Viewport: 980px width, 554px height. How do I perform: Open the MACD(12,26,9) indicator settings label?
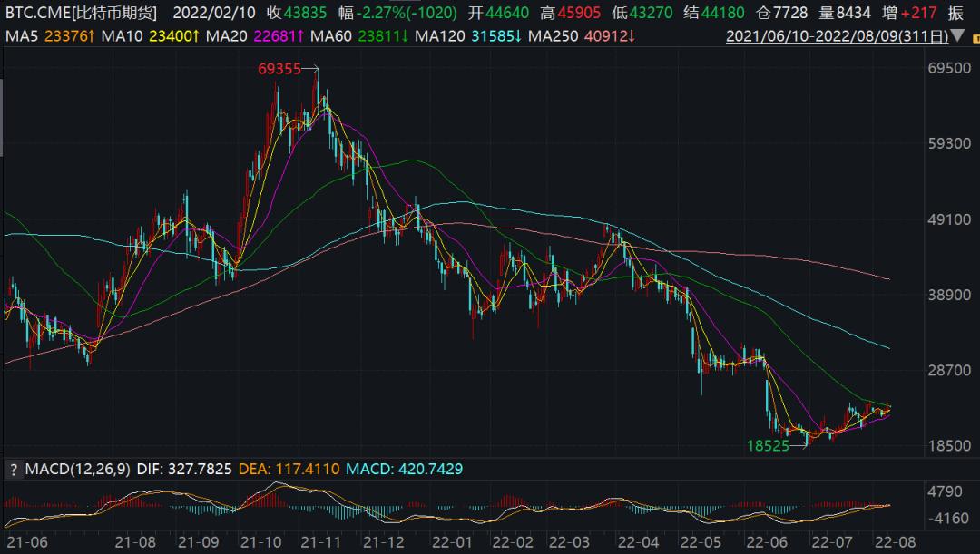[78, 469]
